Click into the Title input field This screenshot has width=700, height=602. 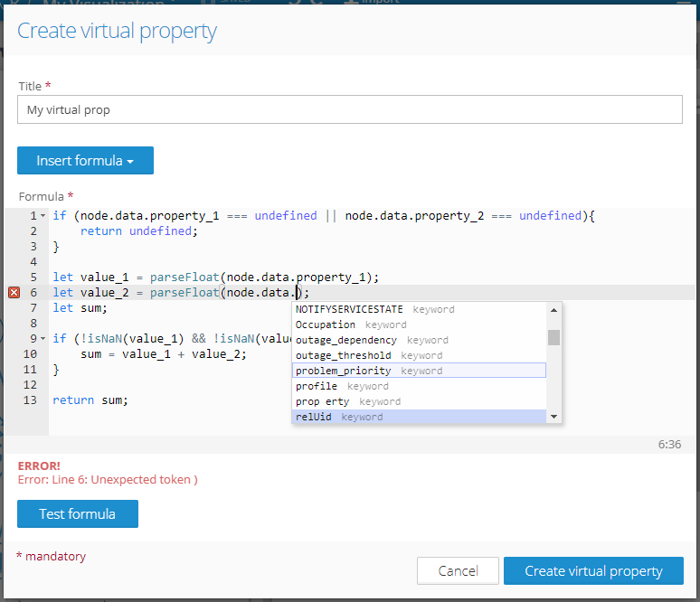click(349, 109)
